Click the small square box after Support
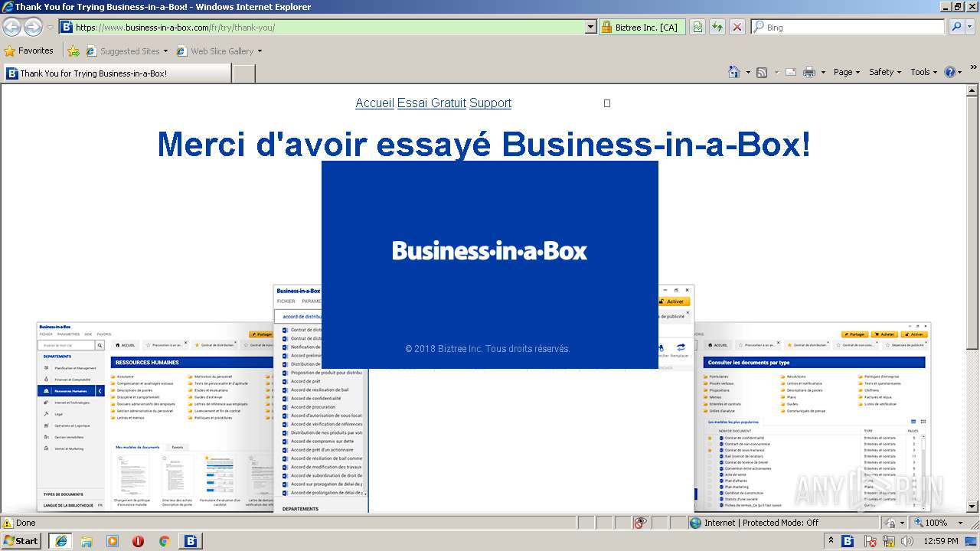This screenshot has width=980, height=551. [607, 103]
